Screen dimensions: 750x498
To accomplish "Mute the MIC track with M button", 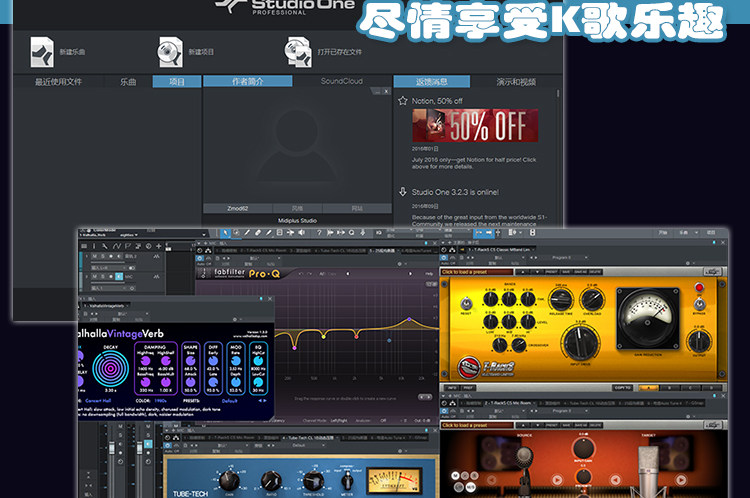I will pos(94,277).
